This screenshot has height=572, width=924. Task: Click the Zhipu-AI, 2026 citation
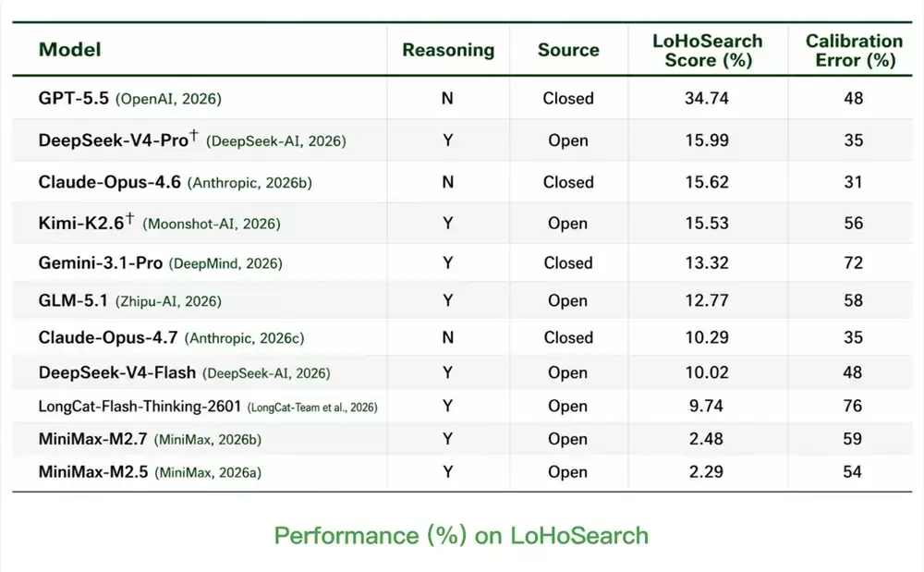coord(168,301)
